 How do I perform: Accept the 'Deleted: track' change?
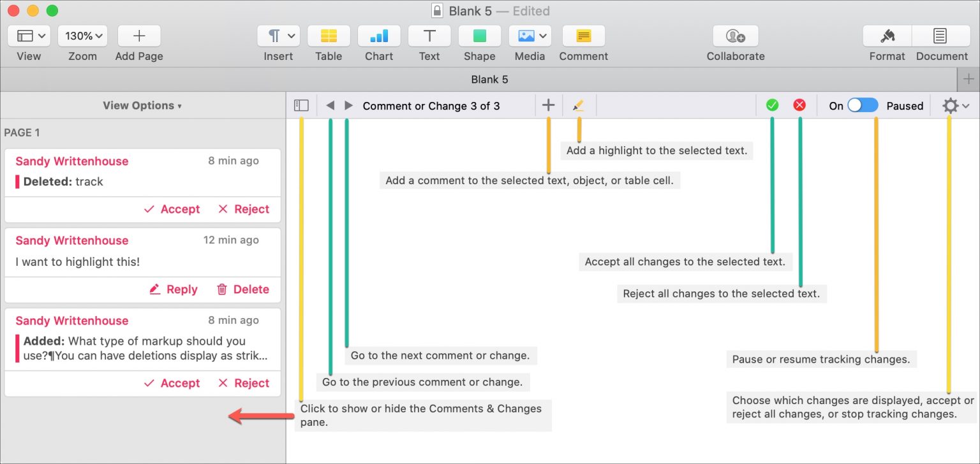pyautogui.click(x=172, y=209)
